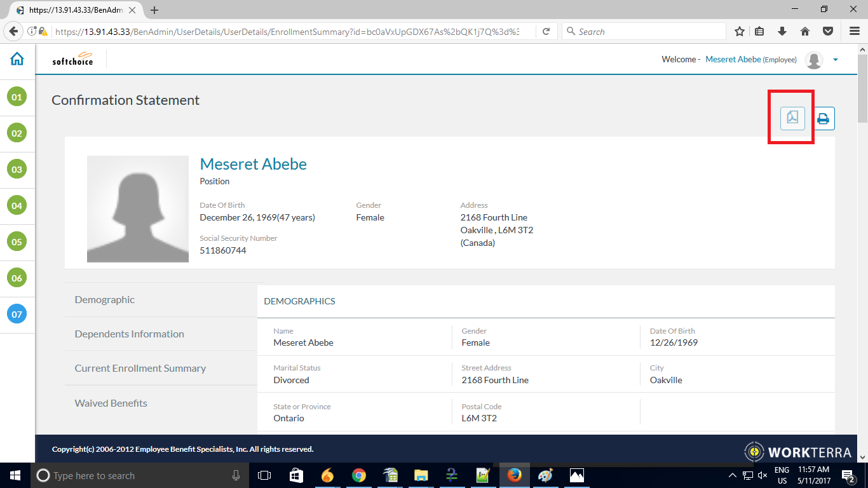868x488 pixels.
Task: Open Google Chrome from the taskbar
Action: coord(359,475)
